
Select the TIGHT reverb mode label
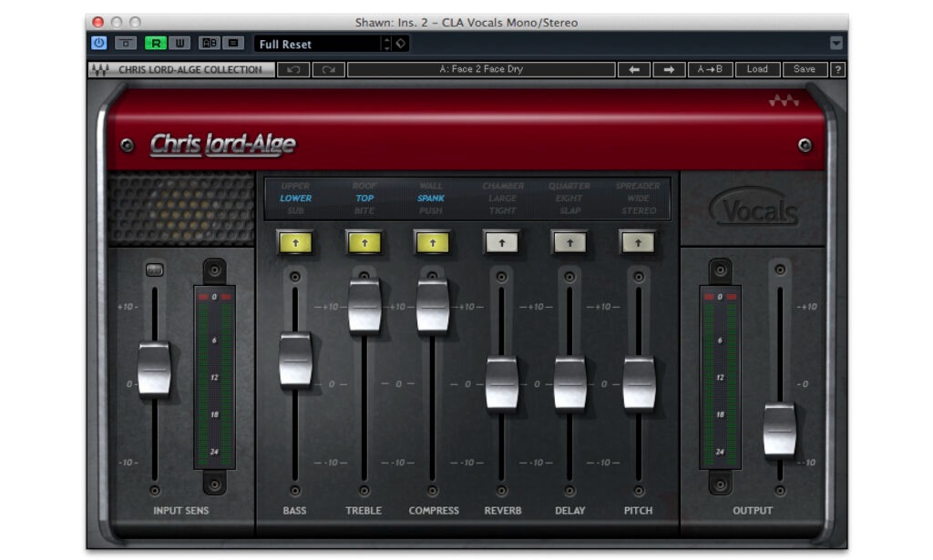click(503, 211)
